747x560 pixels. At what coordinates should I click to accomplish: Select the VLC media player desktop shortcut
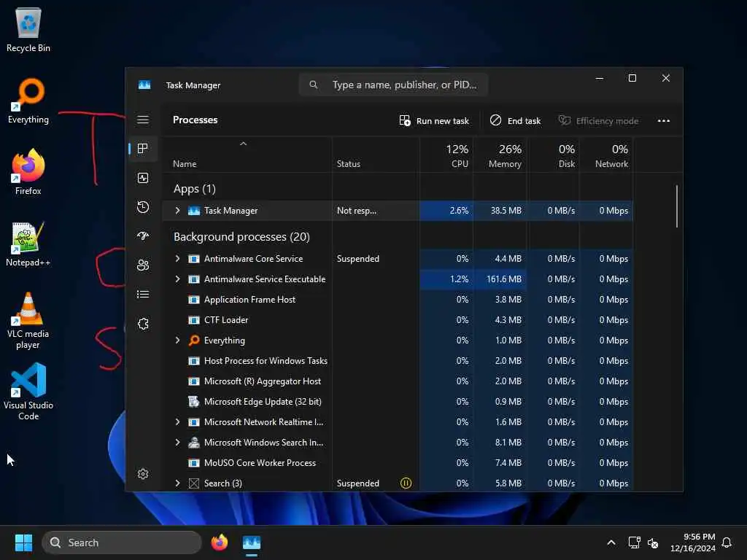(x=28, y=321)
